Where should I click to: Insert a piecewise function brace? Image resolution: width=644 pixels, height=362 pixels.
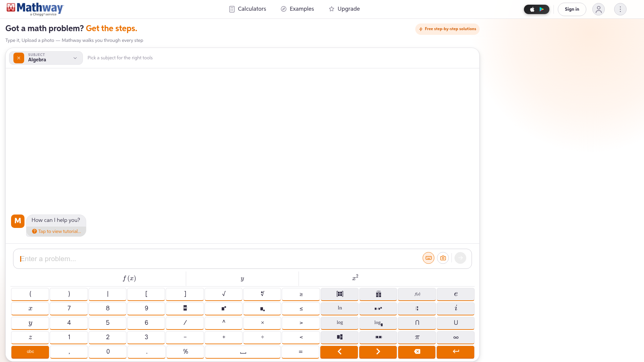coord(417,309)
